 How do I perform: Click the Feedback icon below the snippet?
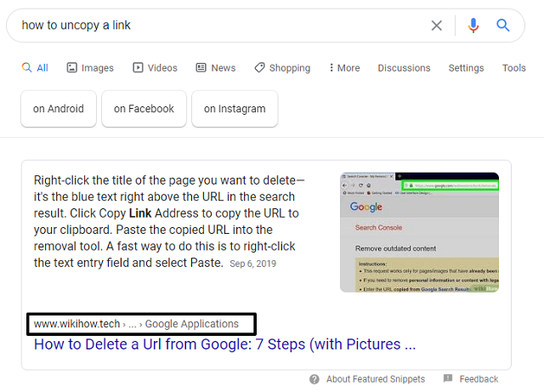pos(448,379)
